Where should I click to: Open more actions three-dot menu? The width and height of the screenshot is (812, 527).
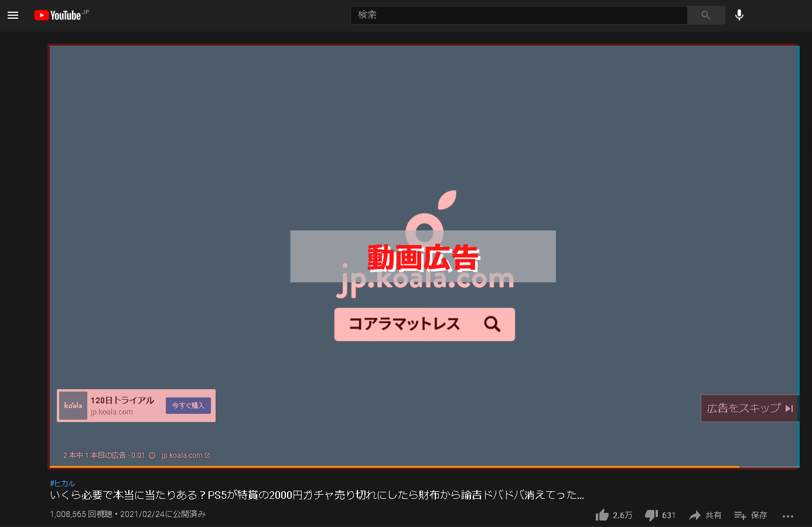788,516
